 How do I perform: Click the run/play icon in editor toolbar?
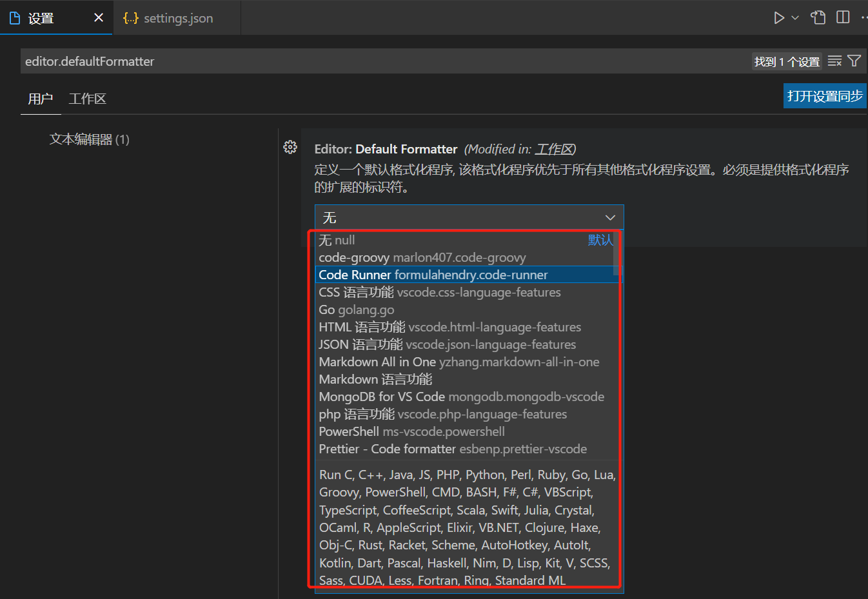coord(779,18)
